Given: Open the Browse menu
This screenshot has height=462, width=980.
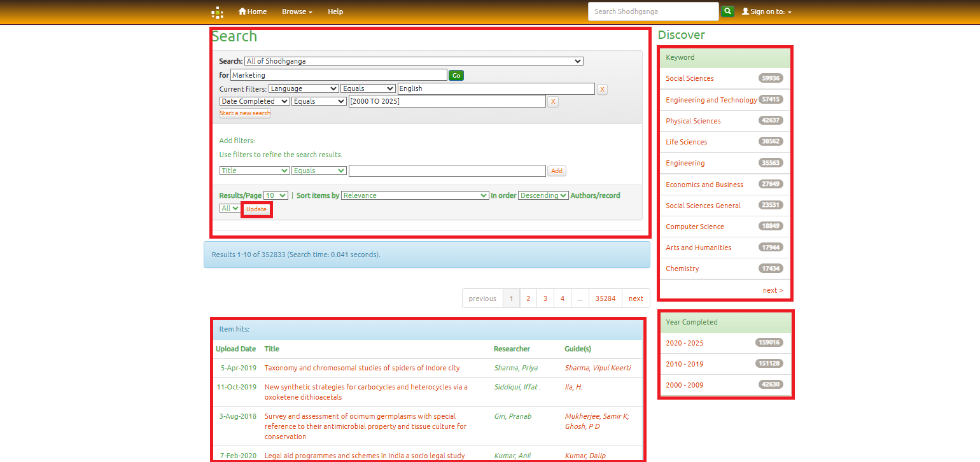Looking at the screenshot, I should pos(297,11).
